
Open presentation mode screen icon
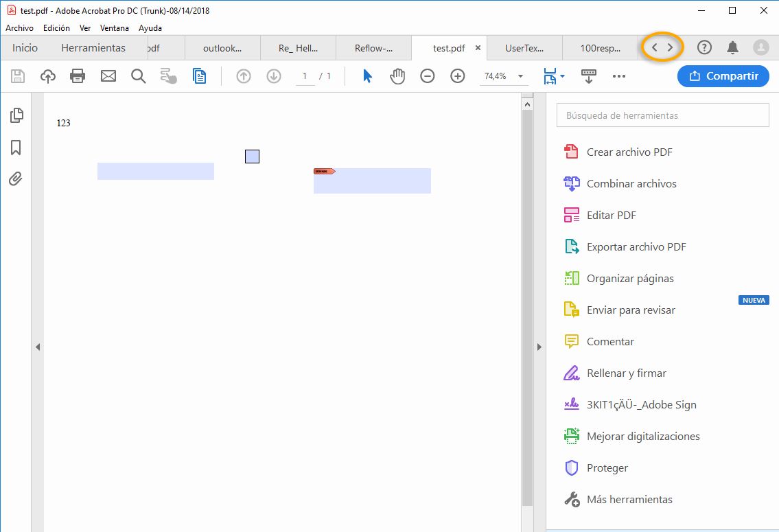click(x=588, y=76)
